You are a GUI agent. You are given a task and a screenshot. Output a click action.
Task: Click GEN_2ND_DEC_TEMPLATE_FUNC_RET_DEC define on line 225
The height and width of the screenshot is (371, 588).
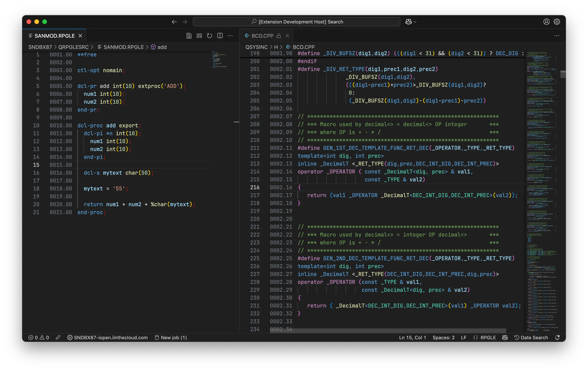click(406, 258)
